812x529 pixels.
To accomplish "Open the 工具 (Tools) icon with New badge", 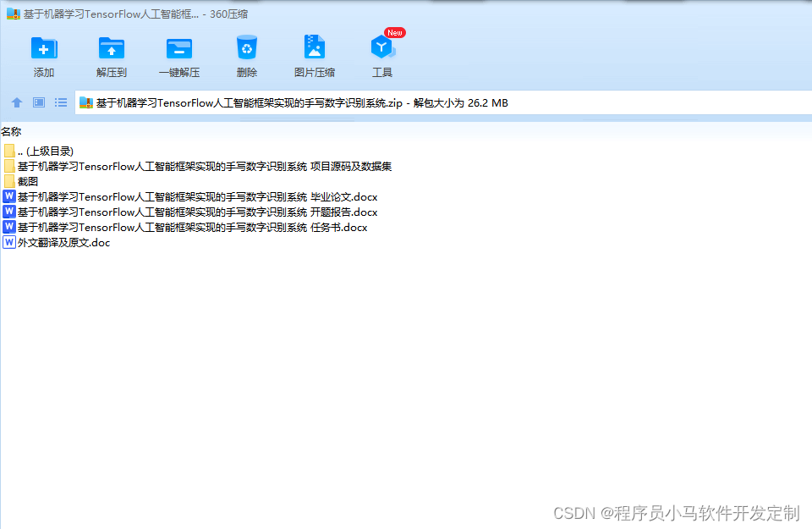I will click(382, 47).
